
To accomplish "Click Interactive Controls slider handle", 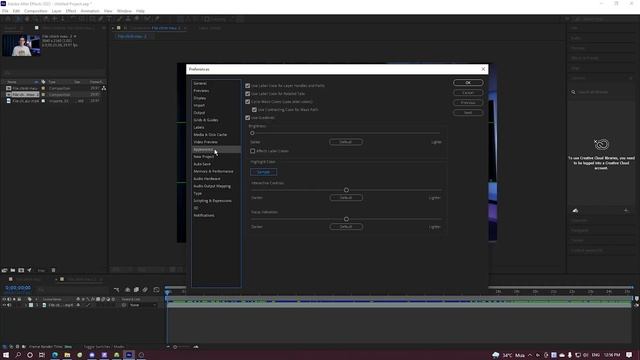I will (x=346, y=190).
